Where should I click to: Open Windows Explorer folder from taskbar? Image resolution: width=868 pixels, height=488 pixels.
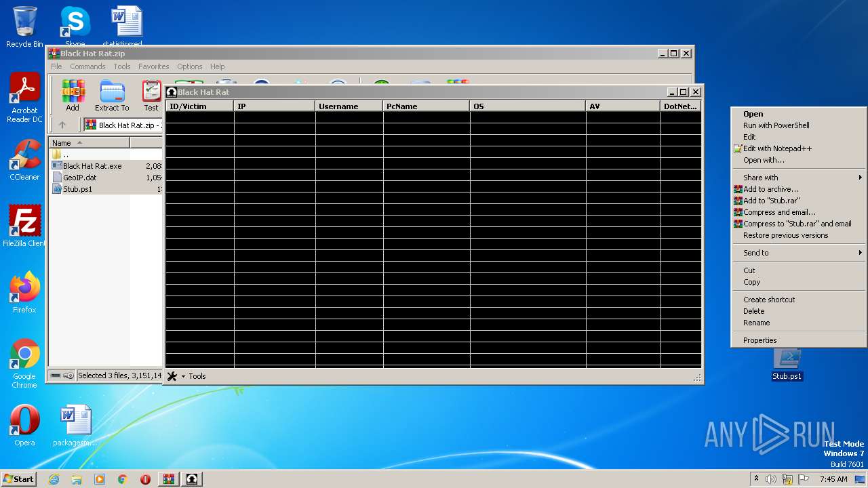pos(77,479)
